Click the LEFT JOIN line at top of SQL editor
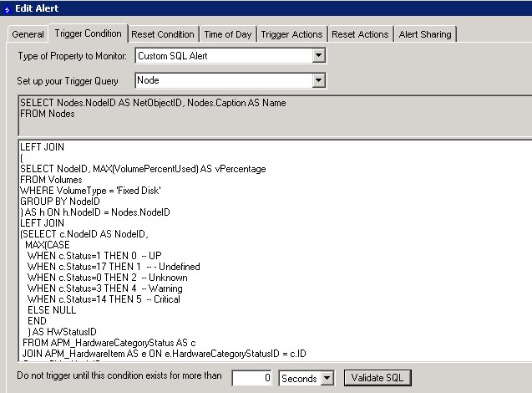This screenshot has height=393, width=532. click(x=42, y=147)
